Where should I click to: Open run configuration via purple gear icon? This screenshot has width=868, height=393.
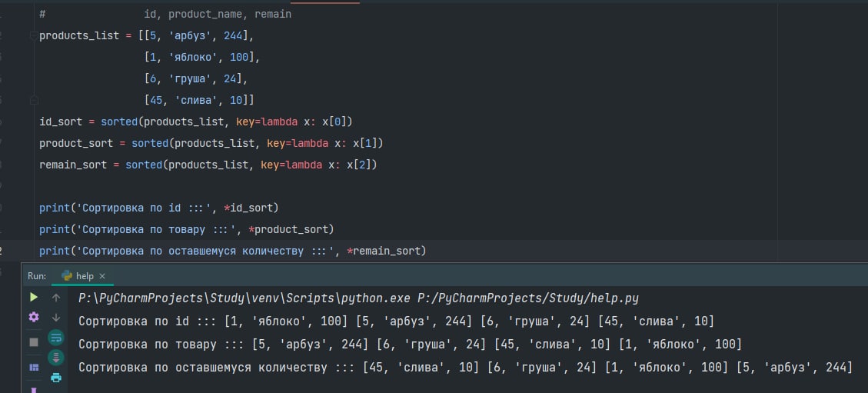click(x=34, y=317)
